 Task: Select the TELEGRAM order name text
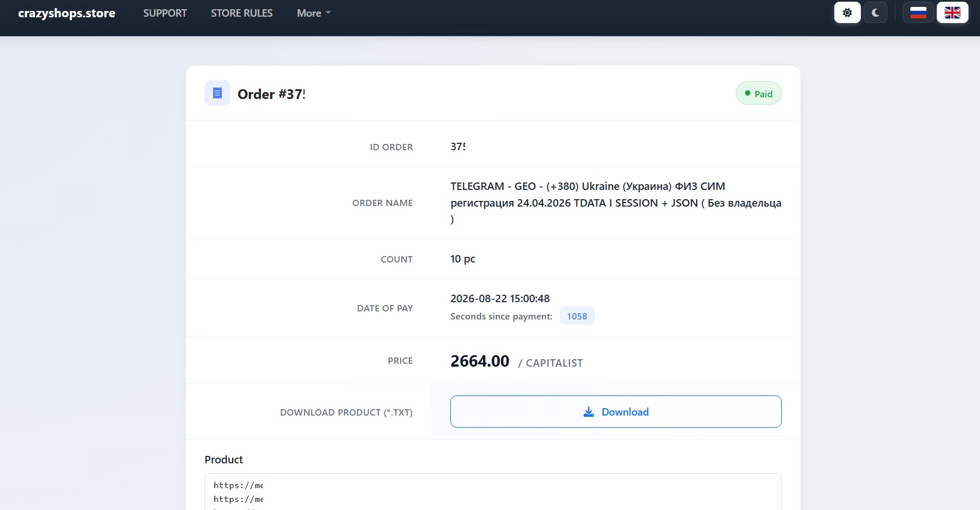[x=616, y=203]
